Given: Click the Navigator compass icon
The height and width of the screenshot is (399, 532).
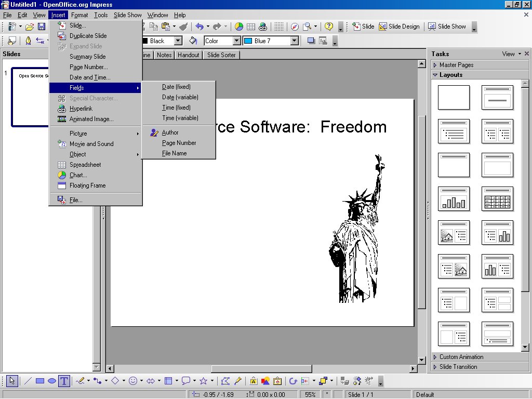Looking at the screenshot, I should click(295, 26).
